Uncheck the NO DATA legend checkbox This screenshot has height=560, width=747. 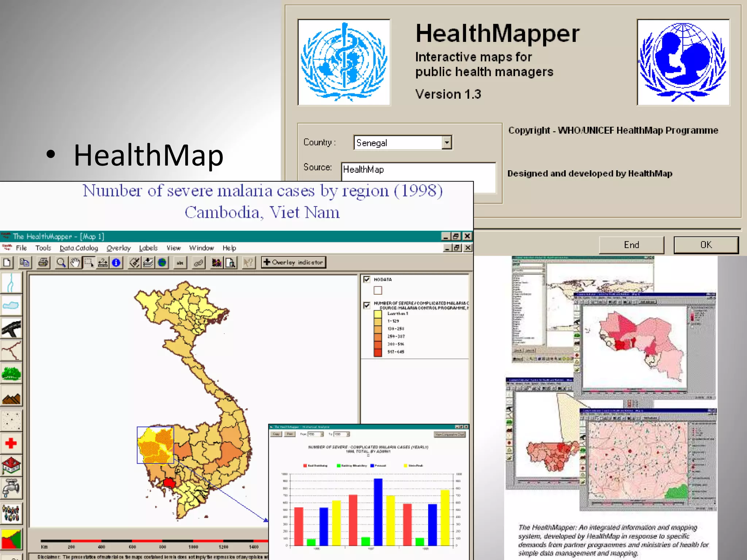[x=367, y=280]
